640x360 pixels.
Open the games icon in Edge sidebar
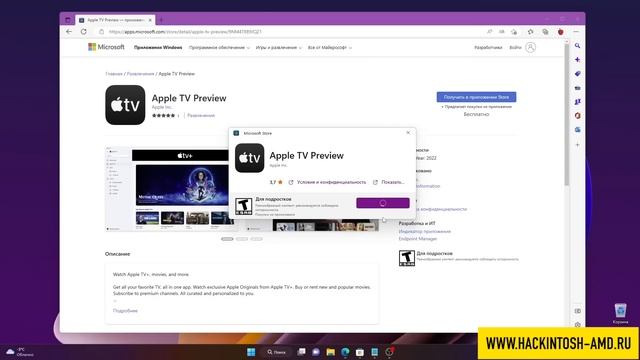click(x=578, y=102)
